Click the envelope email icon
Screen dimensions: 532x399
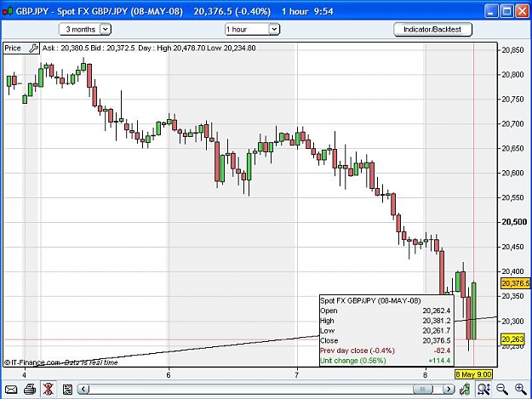tap(11, 389)
